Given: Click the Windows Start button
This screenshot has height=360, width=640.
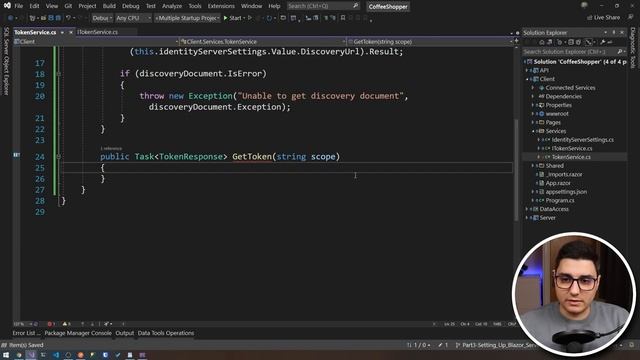Looking at the screenshot, I should pos(6,355).
